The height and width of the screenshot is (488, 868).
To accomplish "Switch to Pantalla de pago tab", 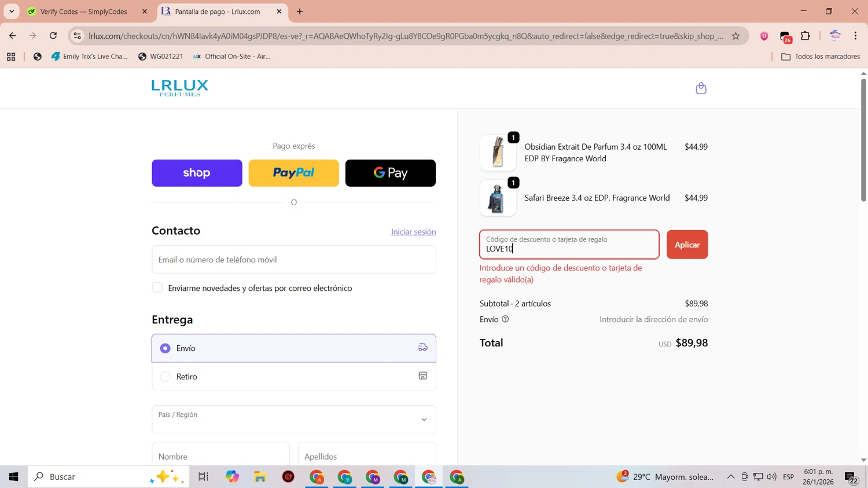I will (222, 12).
